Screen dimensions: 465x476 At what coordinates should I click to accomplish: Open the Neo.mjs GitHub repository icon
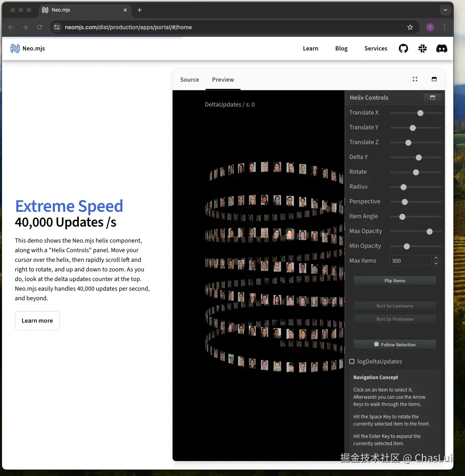[x=403, y=48]
